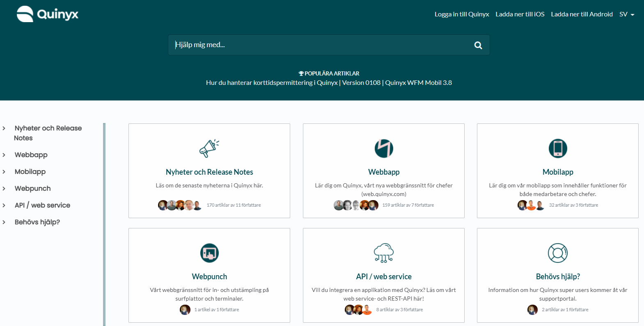Click the megaphone icon for Nyheter och Release Notes

click(209, 148)
